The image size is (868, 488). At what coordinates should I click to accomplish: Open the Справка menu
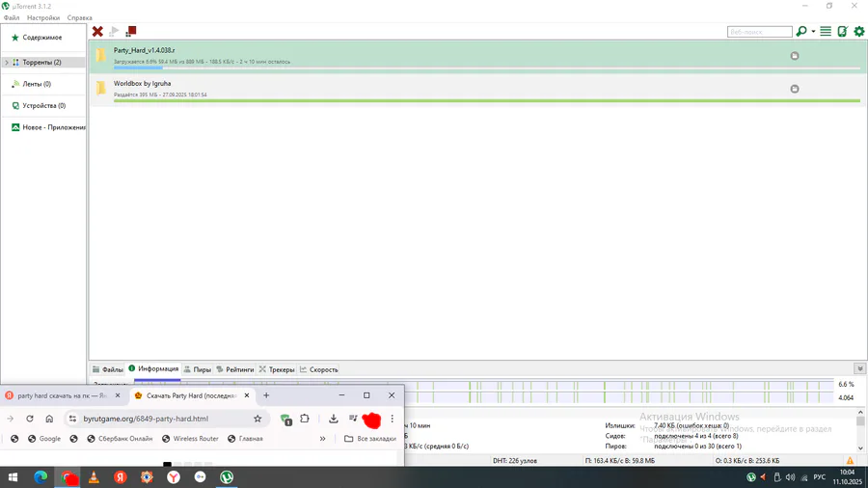click(x=79, y=17)
